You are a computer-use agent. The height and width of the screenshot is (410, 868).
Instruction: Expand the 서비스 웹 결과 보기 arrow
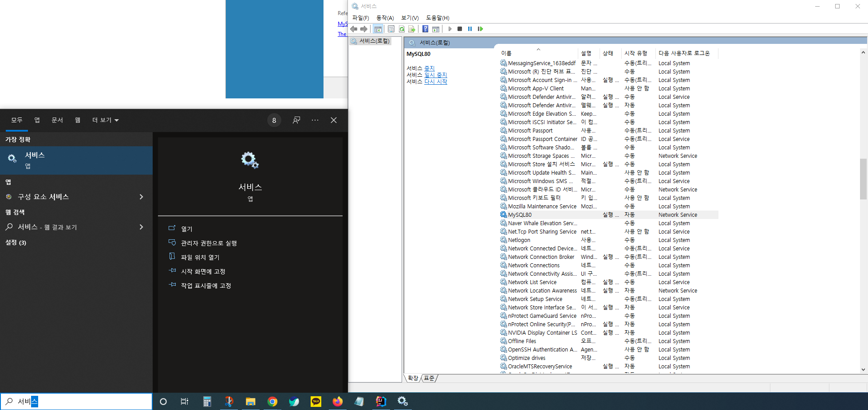[x=141, y=227]
